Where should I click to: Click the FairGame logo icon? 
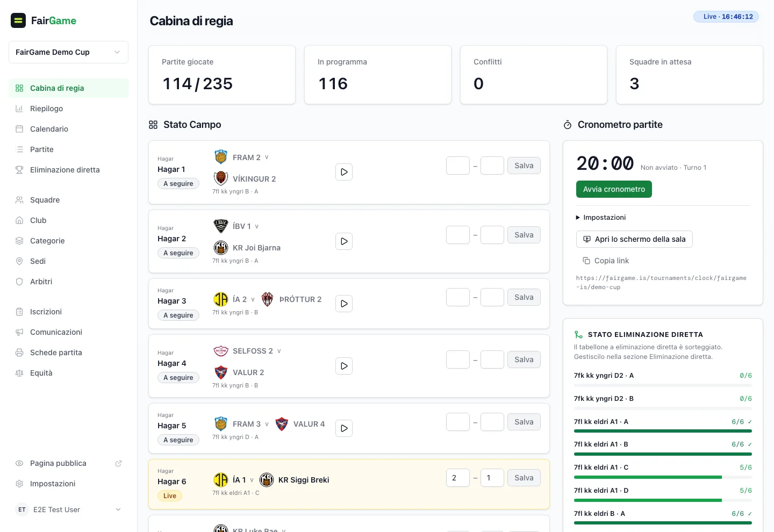(x=18, y=20)
